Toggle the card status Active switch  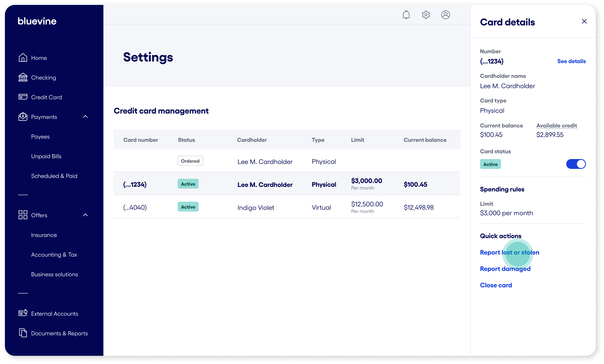pyautogui.click(x=576, y=164)
